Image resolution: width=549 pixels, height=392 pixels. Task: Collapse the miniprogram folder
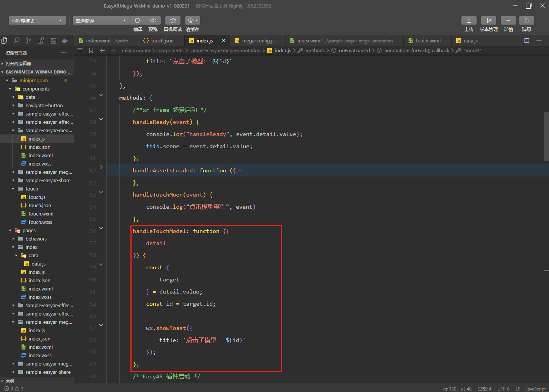(7, 80)
